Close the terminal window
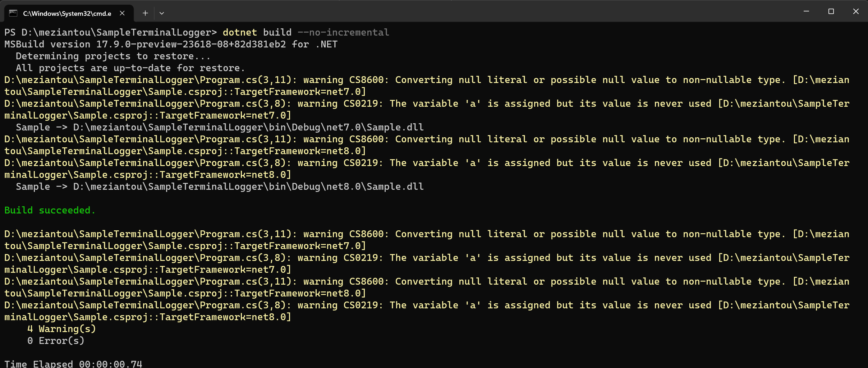This screenshot has width=868, height=368. (x=856, y=11)
